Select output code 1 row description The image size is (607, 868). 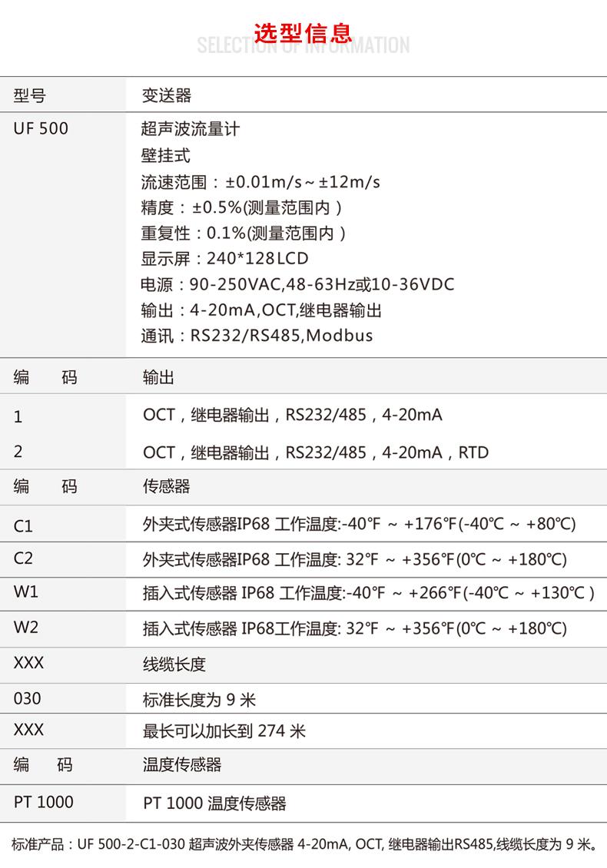[292, 415]
